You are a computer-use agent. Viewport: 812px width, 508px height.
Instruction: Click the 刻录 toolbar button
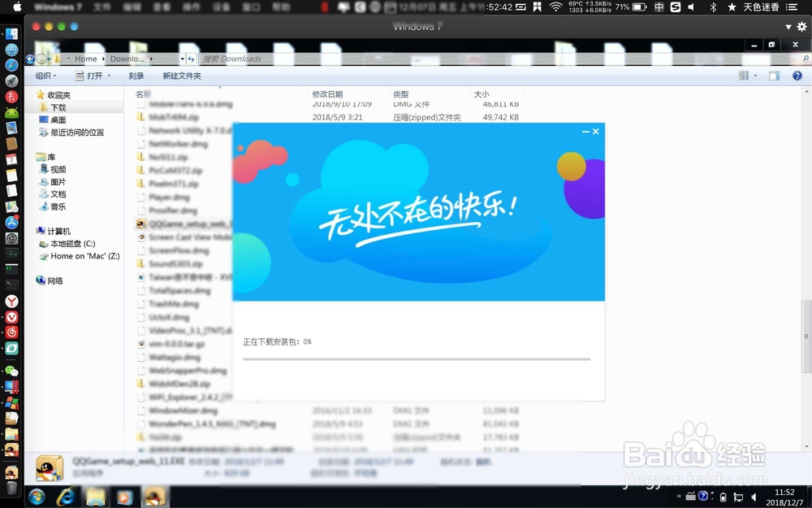pos(136,76)
